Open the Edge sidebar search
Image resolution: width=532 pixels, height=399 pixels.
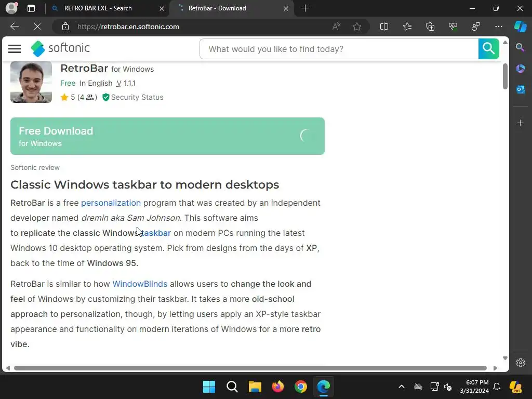520,47
